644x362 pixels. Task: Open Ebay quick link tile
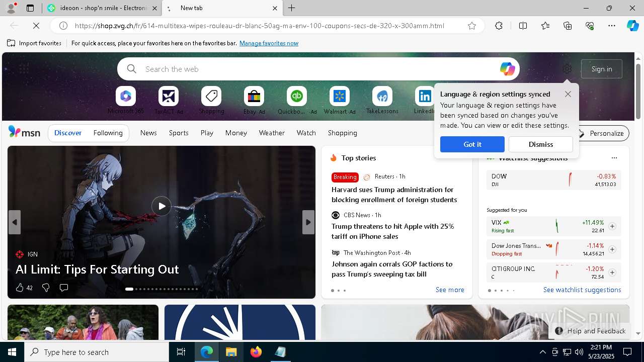(254, 101)
